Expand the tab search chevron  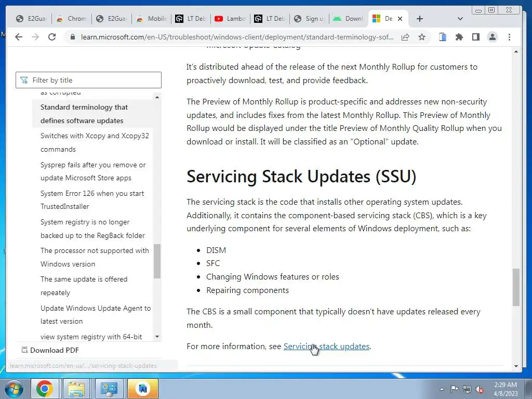(460, 19)
